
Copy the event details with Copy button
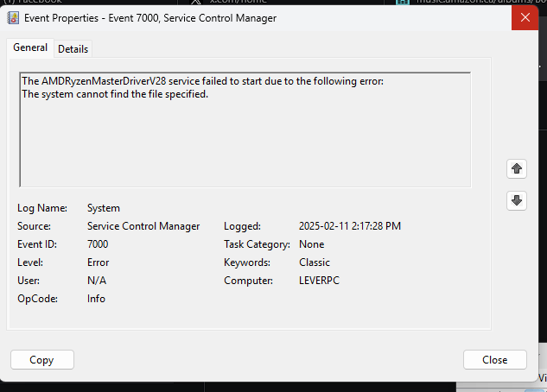42,359
